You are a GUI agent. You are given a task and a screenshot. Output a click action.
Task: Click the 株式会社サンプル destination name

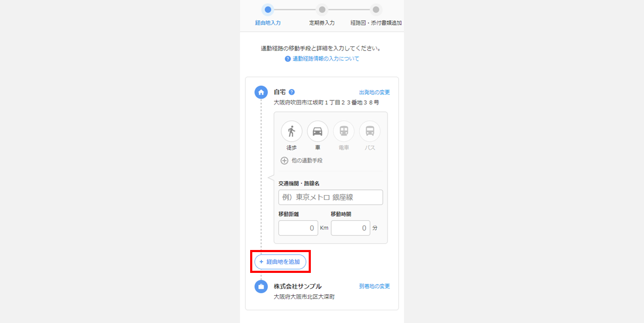[298, 286]
